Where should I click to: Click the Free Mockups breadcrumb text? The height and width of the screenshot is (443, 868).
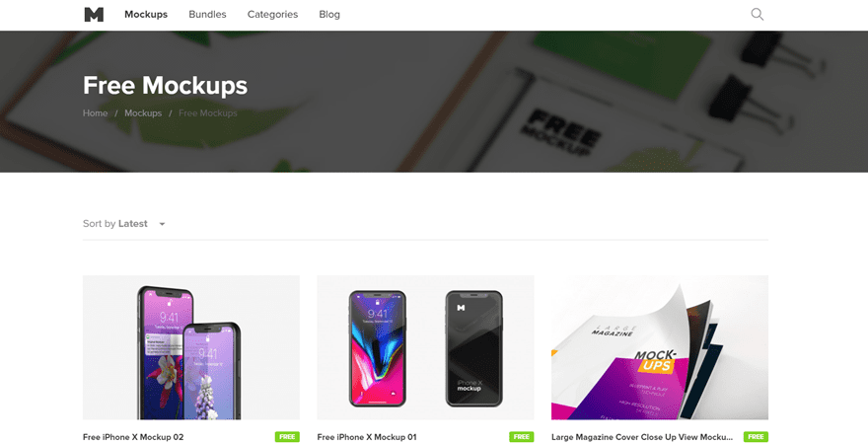pos(207,112)
